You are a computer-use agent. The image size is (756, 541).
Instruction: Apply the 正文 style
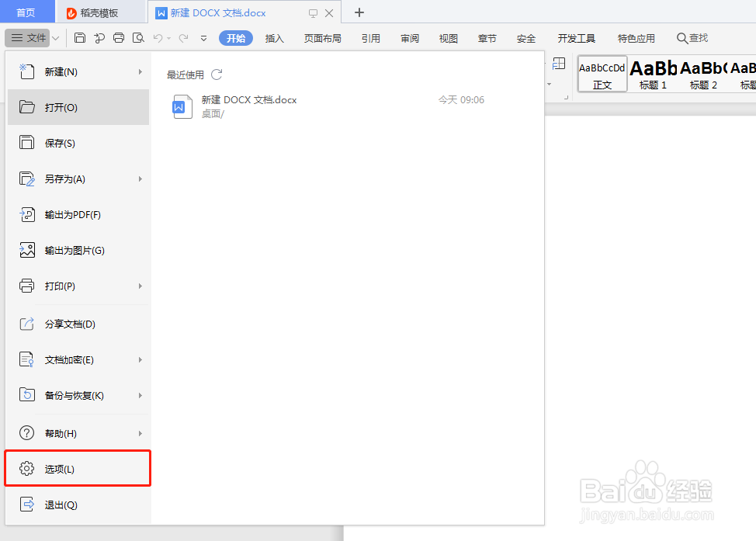tap(602, 74)
